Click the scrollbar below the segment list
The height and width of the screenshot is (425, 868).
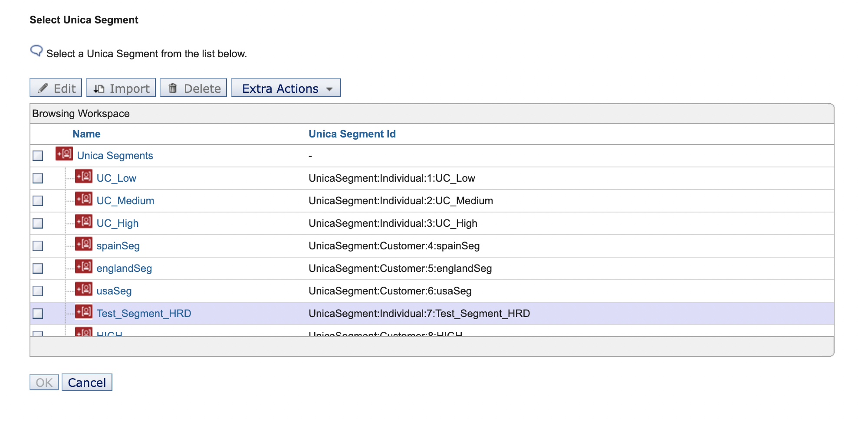pyautogui.click(x=431, y=346)
